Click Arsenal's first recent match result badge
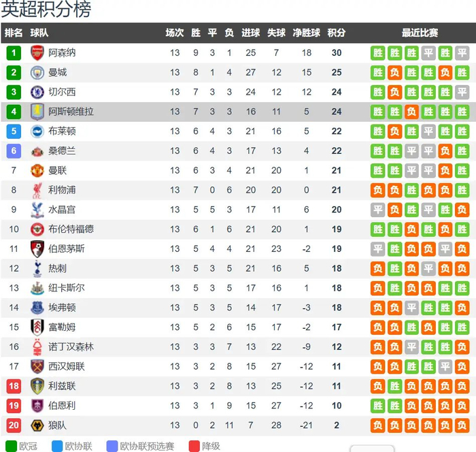The image size is (476, 452). pos(378,53)
